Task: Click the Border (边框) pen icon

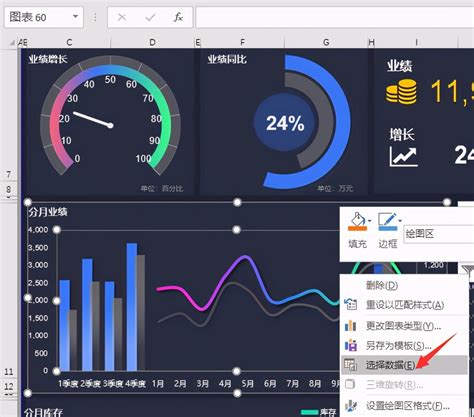Action: pyautogui.click(x=387, y=222)
